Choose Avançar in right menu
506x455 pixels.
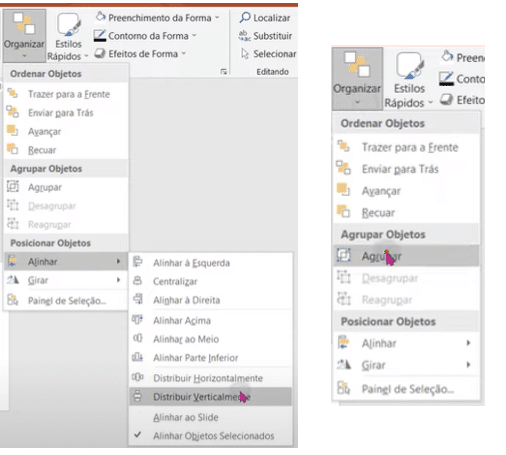[406, 191]
